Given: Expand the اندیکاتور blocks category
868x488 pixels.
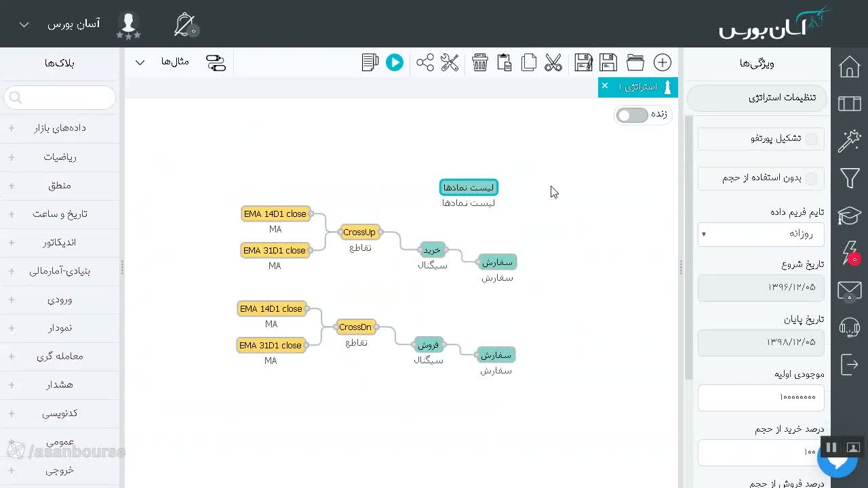Looking at the screenshot, I should click(x=60, y=242).
